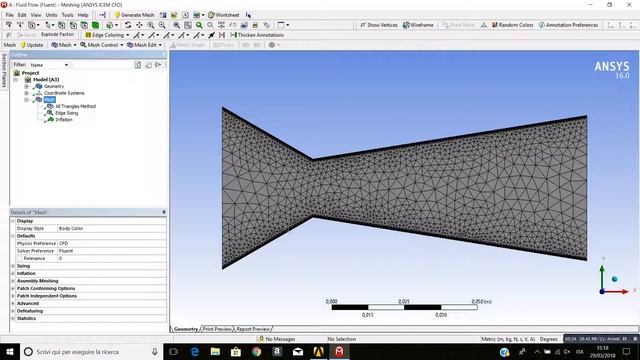Viewport: 640px width, 360px height.
Task: Click the Geometry tab below viewport
Action: click(x=186, y=329)
